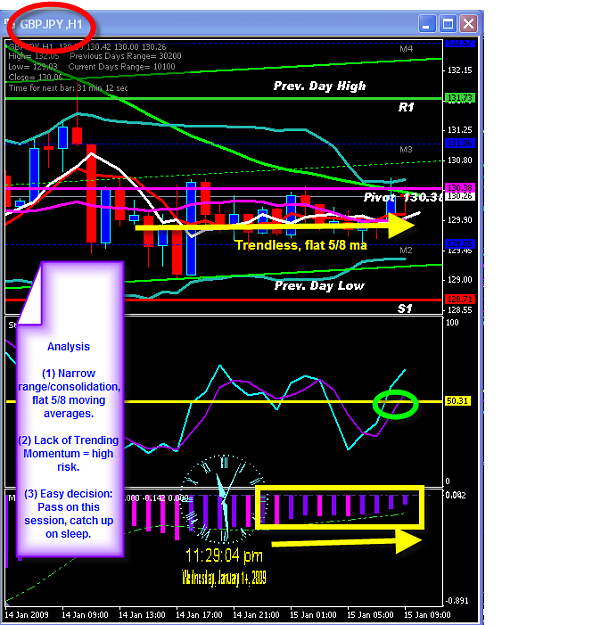Viewport: 609px width, 625px height.
Task: Click 'Time for next bar' countdown text
Action: coord(68,88)
